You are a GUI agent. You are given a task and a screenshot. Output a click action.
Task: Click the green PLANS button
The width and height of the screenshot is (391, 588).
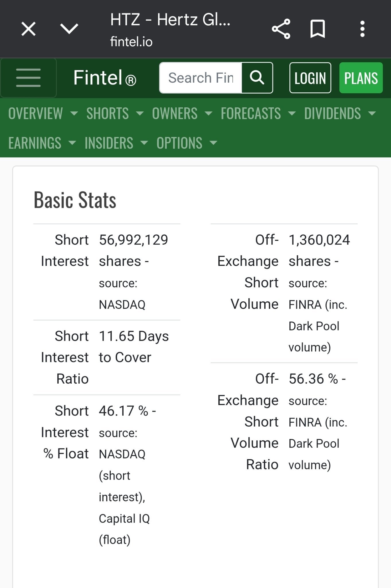point(361,78)
